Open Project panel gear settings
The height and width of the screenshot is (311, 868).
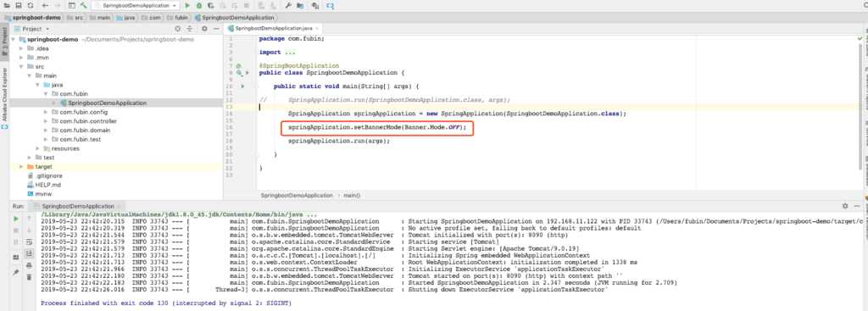204,29
